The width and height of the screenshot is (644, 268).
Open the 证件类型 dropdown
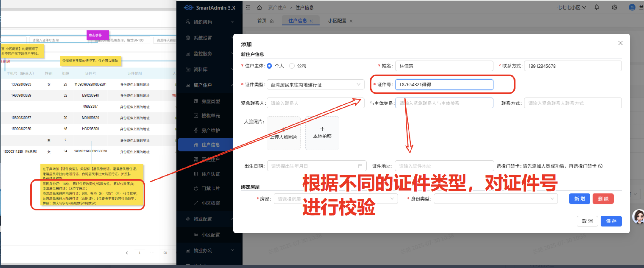click(315, 85)
